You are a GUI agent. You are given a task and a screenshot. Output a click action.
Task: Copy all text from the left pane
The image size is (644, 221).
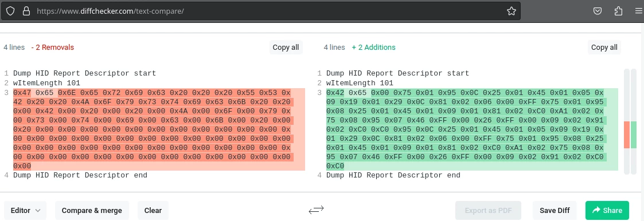tap(286, 47)
